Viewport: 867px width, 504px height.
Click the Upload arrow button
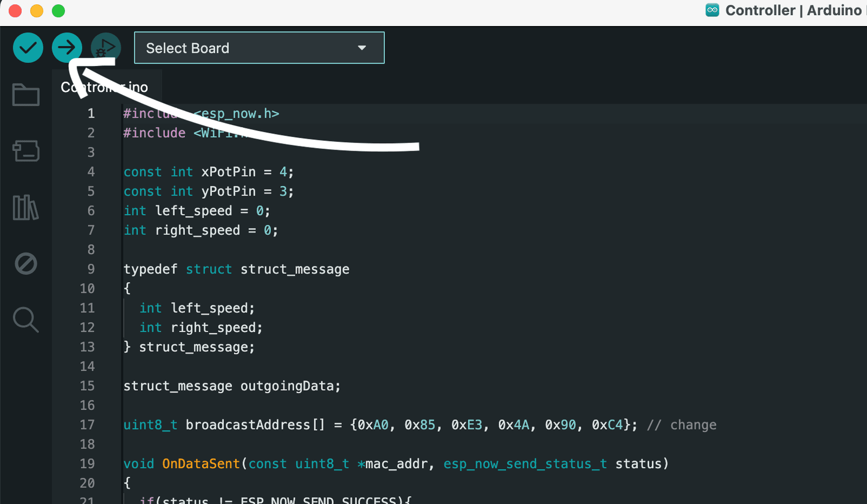[67, 48]
